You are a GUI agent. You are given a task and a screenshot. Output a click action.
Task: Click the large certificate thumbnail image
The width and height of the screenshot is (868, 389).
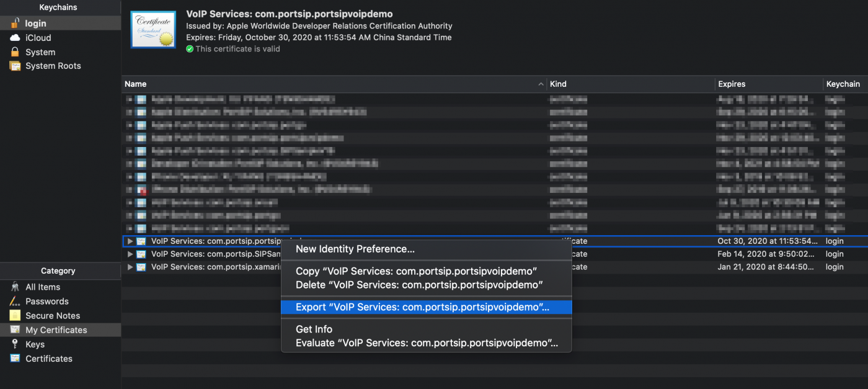click(x=153, y=29)
